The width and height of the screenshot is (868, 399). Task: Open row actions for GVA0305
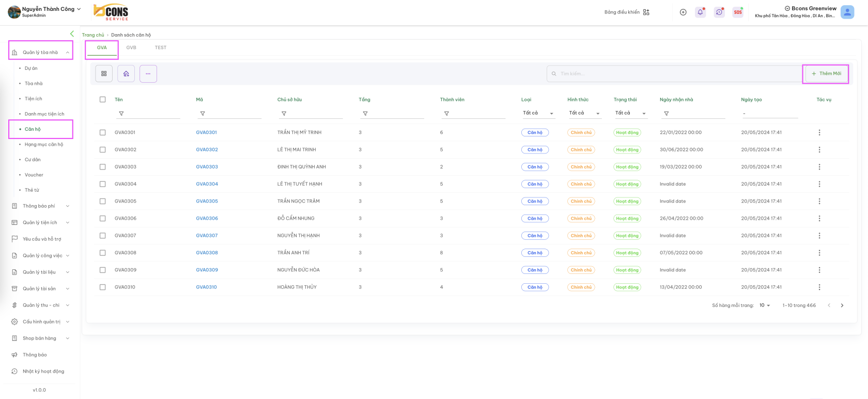click(x=819, y=201)
